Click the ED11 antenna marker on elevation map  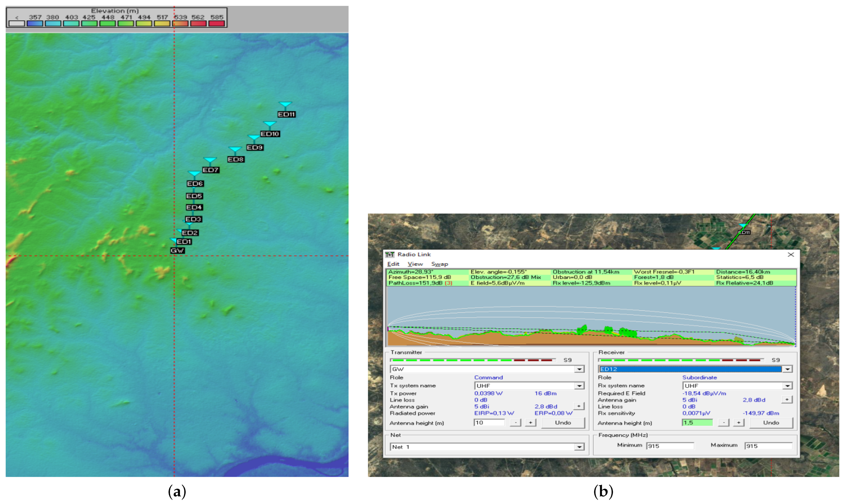(285, 104)
